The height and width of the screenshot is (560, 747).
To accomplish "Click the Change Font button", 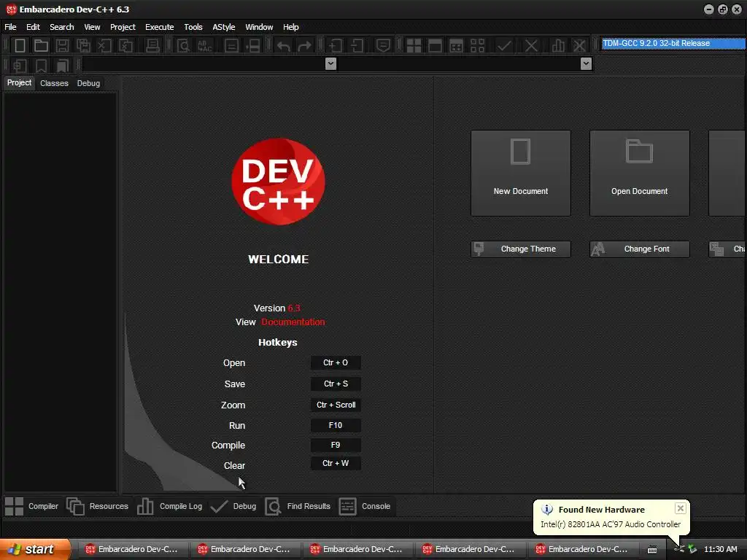I will (639, 249).
